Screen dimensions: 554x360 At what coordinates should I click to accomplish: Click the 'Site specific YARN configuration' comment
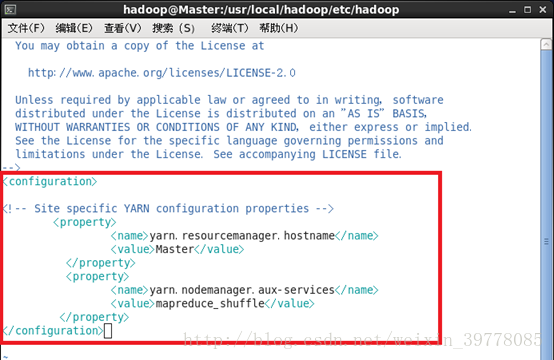coord(168,208)
